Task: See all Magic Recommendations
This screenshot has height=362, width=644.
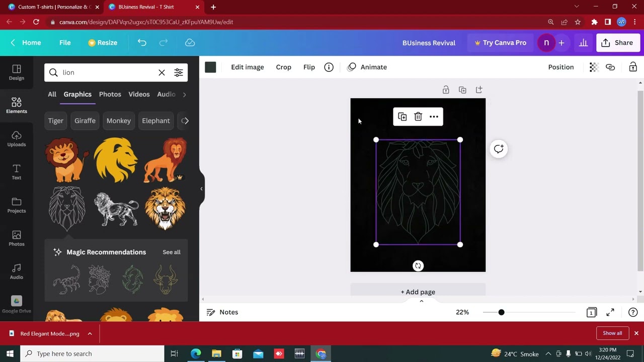Action: click(172, 252)
